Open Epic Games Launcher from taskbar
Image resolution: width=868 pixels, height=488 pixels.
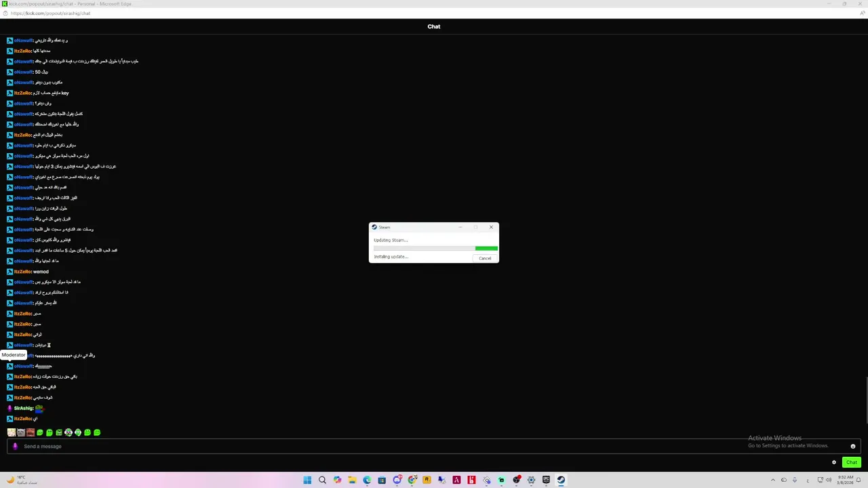click(546, 480)
